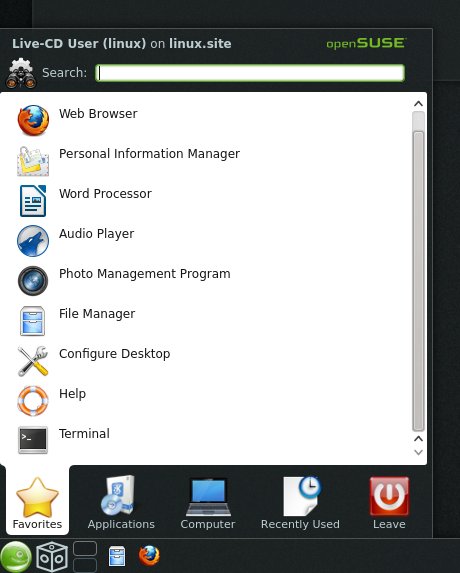This screenshot has width=460, height=573.
Task: Click the scrollbar down arrow at bottom
Action: [x=418, y=452]
